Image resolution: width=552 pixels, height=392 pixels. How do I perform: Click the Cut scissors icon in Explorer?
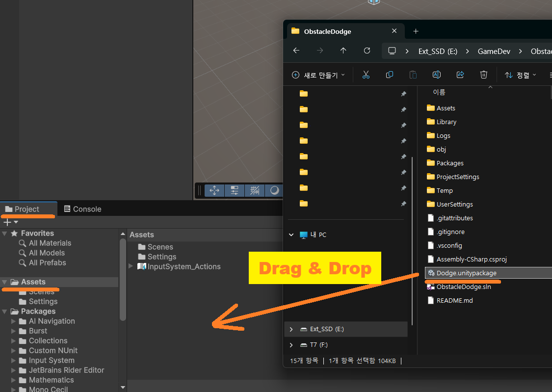pyautogui.click(x=366, y=75)
